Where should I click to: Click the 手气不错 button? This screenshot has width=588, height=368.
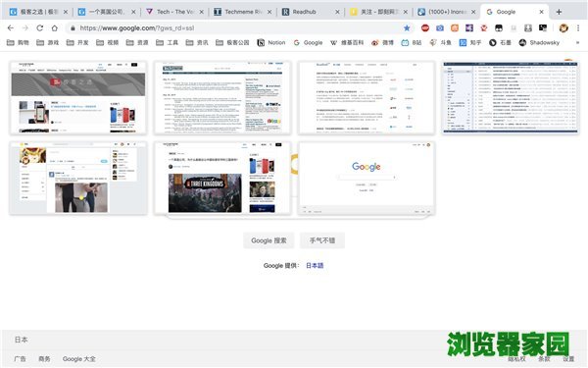click(x=322, y=240)
